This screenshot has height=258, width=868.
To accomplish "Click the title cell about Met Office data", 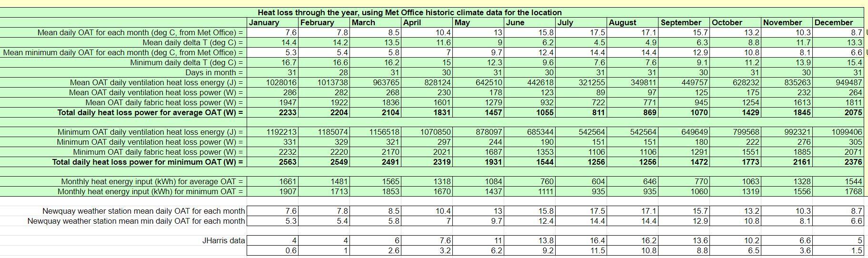I will 409,13.
